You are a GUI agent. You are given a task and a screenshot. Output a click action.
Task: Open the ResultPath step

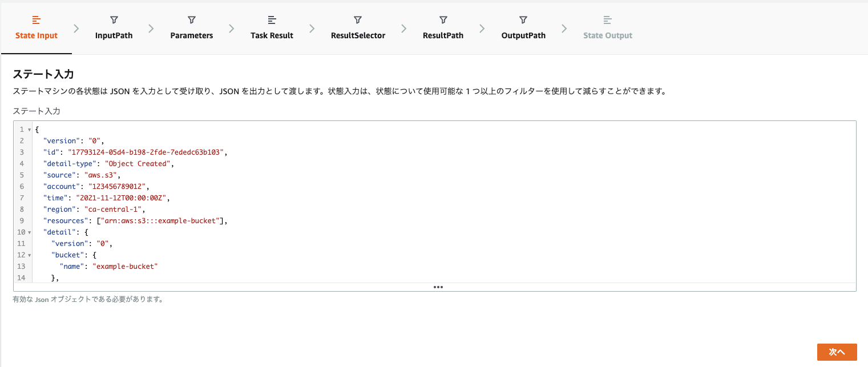(x=443, y=35)
